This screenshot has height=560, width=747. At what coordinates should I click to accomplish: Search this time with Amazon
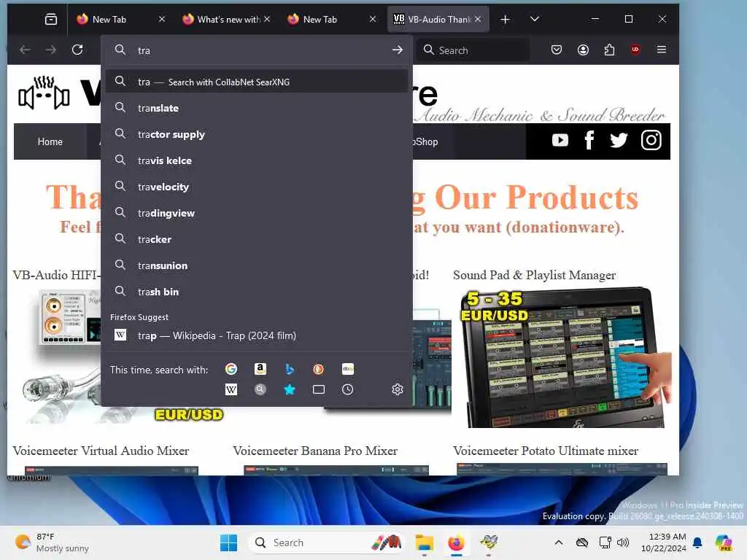point(260,369)
